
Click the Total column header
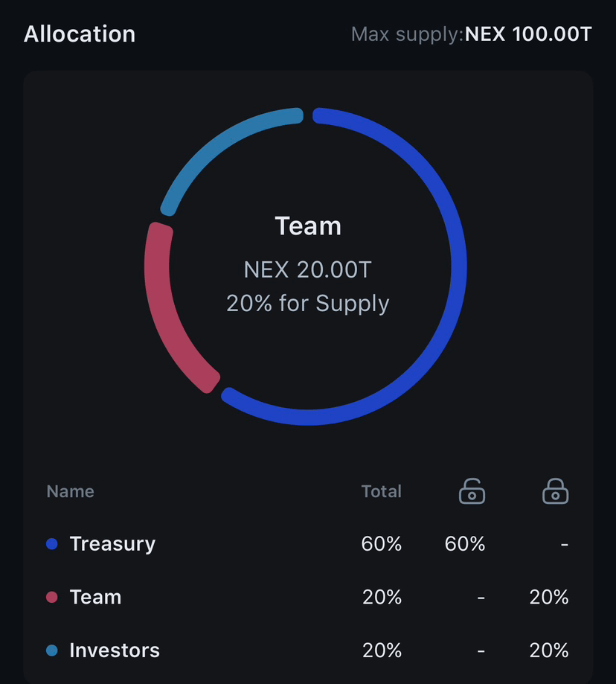pos(382,492)
